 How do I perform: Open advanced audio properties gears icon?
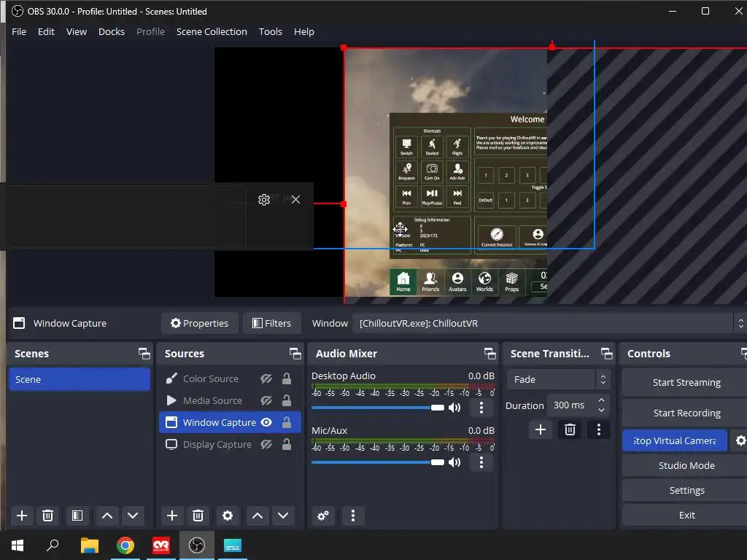pyautogui.click(x=323, y=516)
